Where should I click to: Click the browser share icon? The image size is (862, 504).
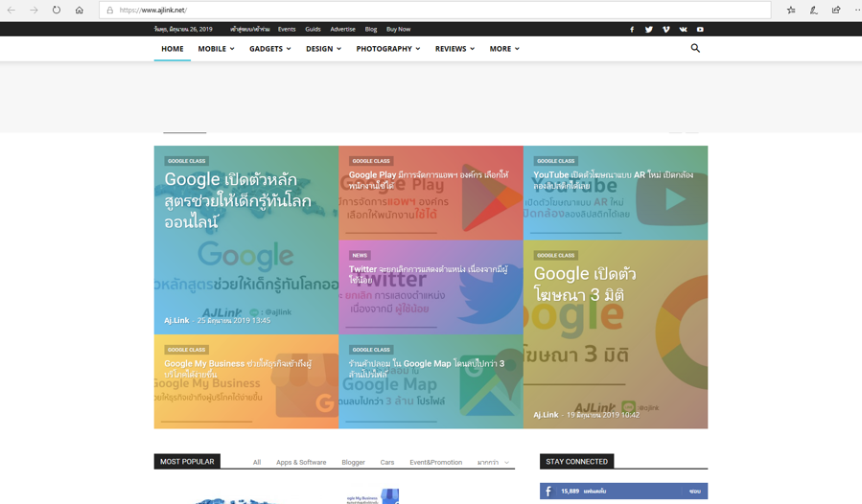click(835, 11)
